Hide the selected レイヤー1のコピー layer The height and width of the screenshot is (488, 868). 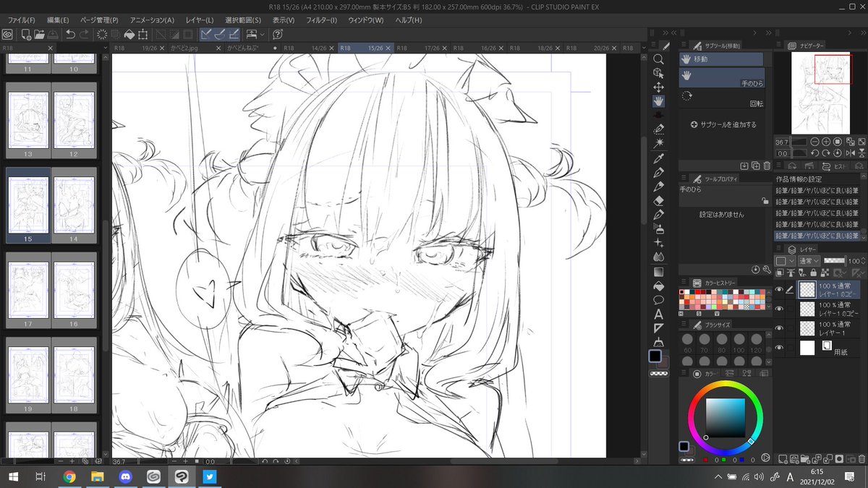click(780, 290)
